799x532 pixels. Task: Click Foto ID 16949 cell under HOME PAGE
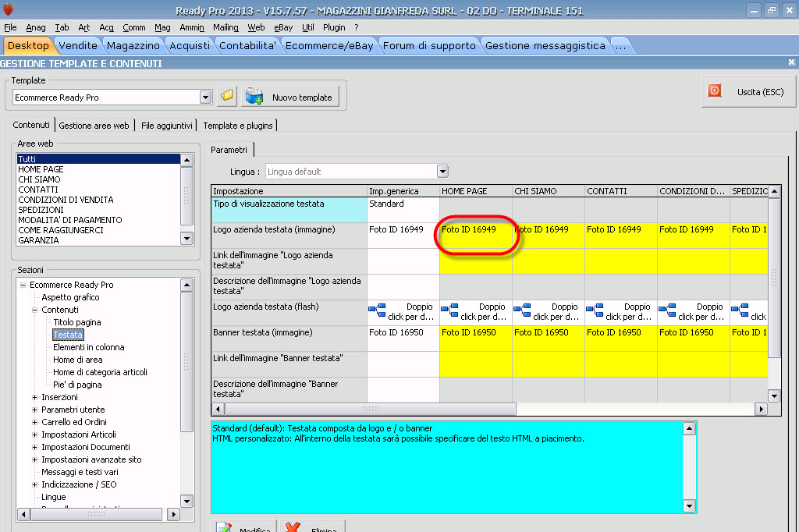pyautogui.click(x=476, y=236)
